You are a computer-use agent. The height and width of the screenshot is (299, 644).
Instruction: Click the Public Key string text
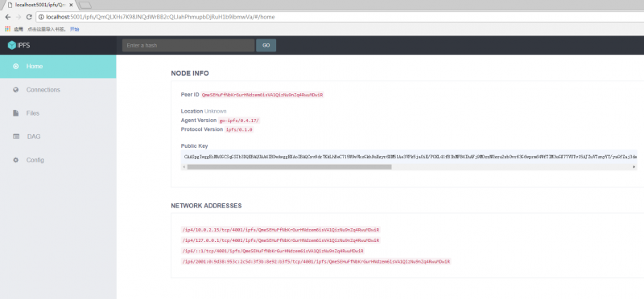[x=410, y=156]
